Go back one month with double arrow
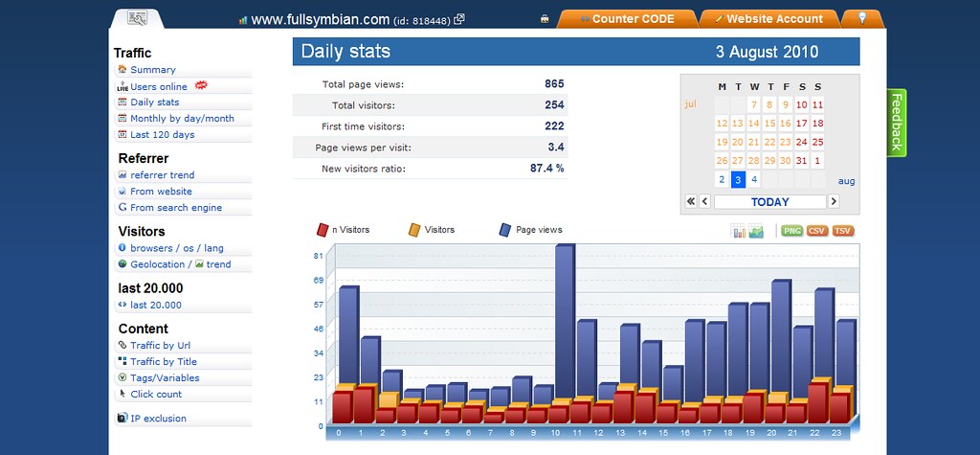 691,201
